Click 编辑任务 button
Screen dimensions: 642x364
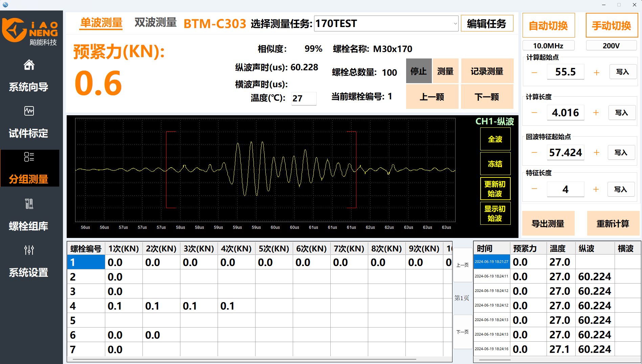pos(487,23)
